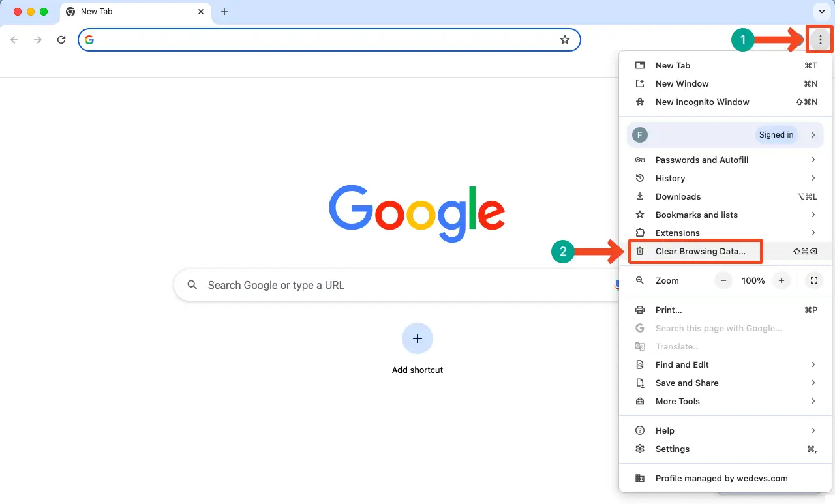Screen dimensions: 835x504
Task: Click the Add shortcut plus button
Action: [x=417, y=338]
